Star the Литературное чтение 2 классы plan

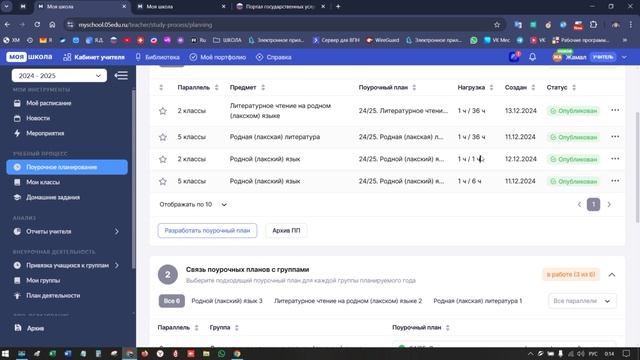163,111
